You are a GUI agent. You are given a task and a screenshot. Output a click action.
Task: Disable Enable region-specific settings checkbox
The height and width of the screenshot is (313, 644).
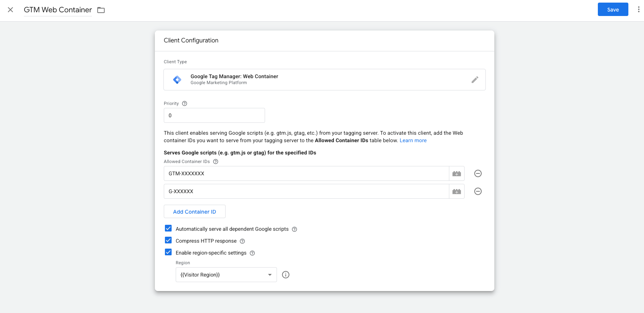click(x=168, y=252)
